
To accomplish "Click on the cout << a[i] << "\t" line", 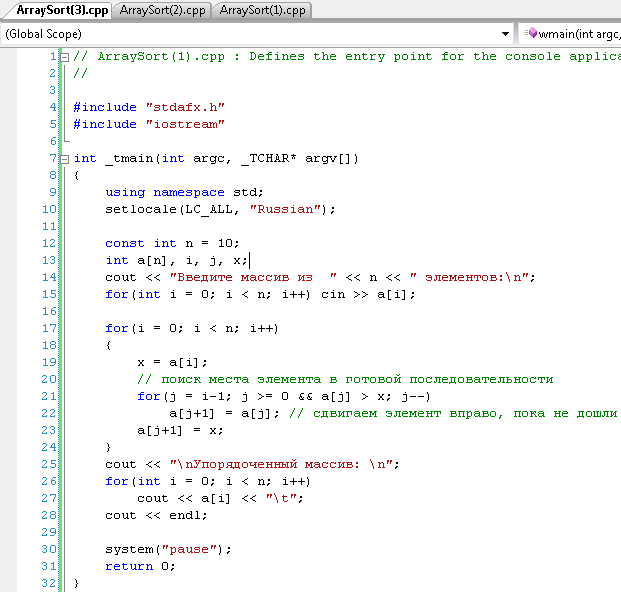I will point(220,498).
